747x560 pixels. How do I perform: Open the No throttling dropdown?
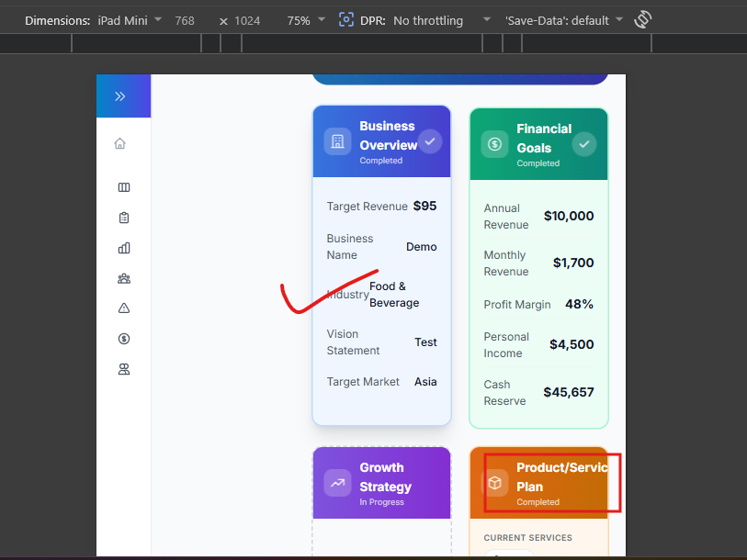click(441, 20)
